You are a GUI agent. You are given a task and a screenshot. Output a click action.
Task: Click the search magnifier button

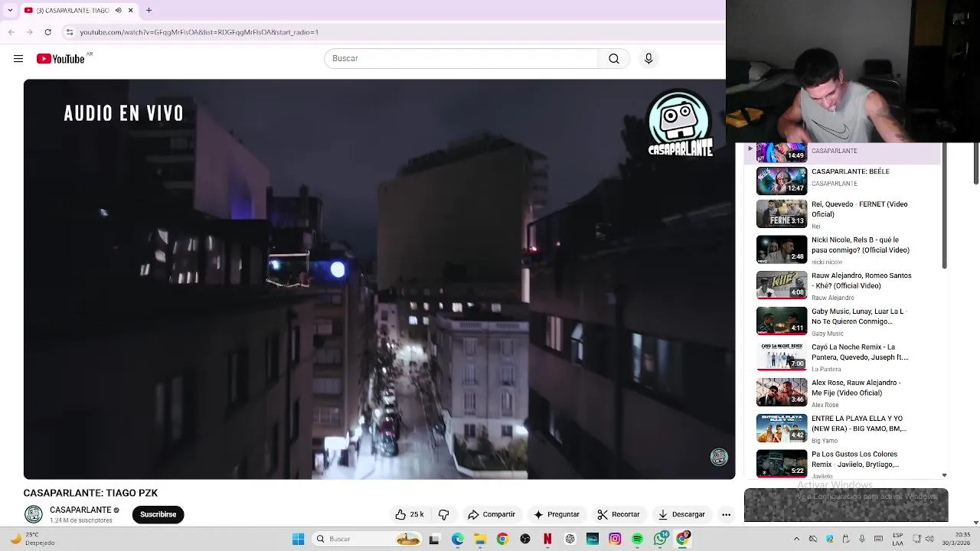(x=614, y=59)
